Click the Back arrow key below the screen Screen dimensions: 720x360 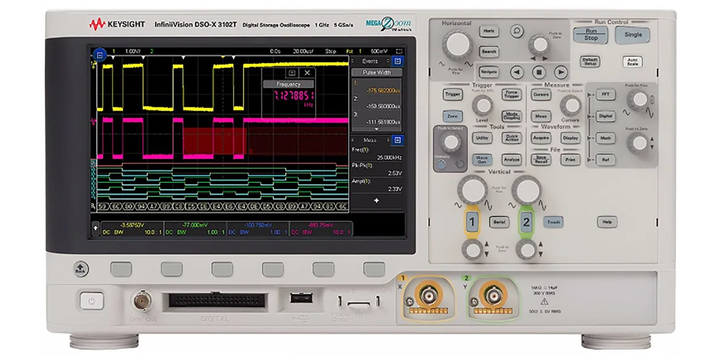point(81,269)
